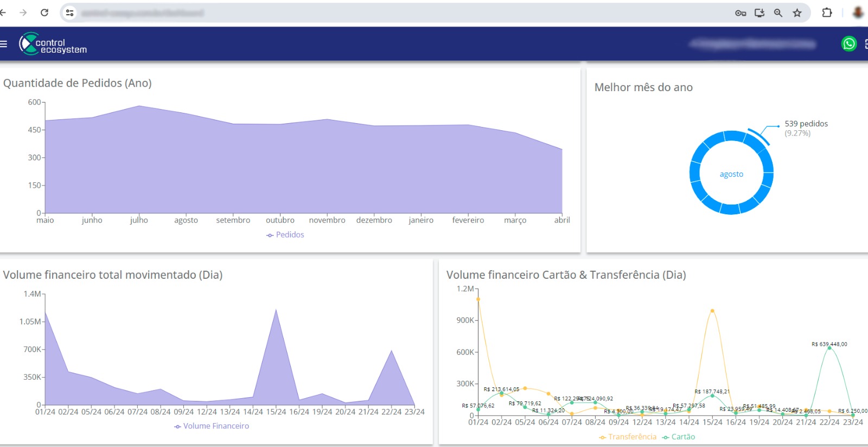Click the R$ 187.748,21 data label
This screenshot has height=447, width=868.
pos(712,392)
